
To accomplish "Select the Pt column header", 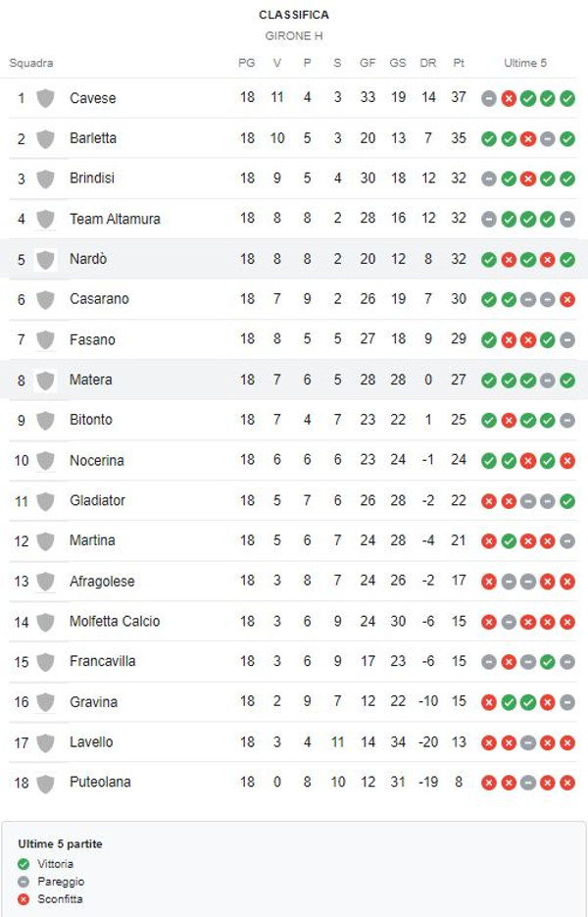I will (459, 63).
